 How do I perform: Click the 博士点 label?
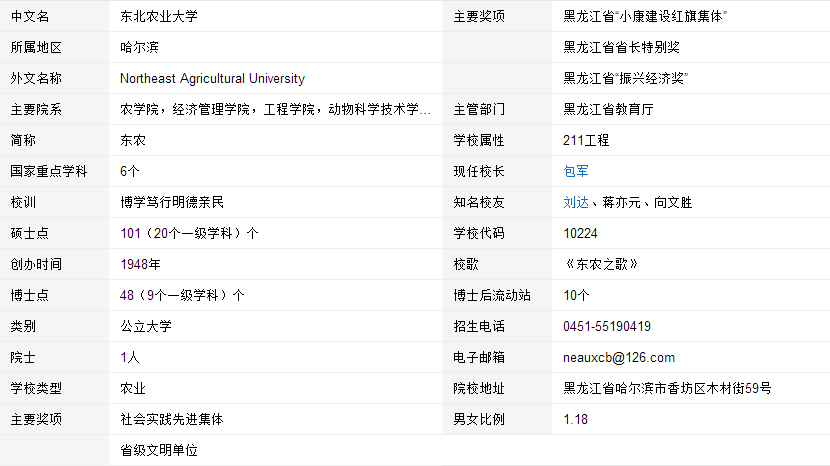pyautogui.click(x=30, y=295)
